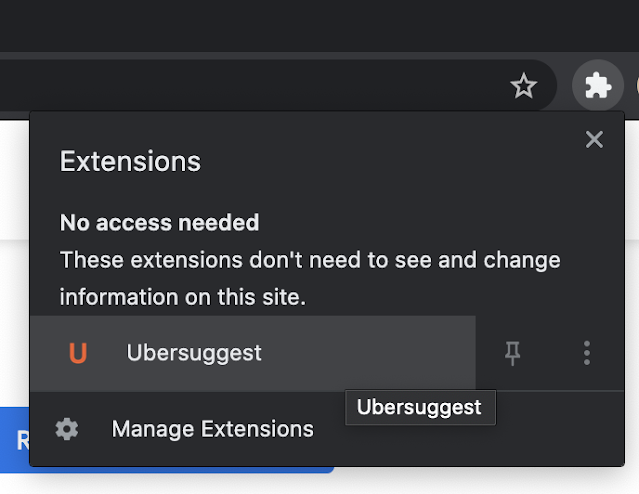The height and width of the screenshot is (494, 639).
Task: Click empty space in the Ubersuggest row
Action: [380, 353]
